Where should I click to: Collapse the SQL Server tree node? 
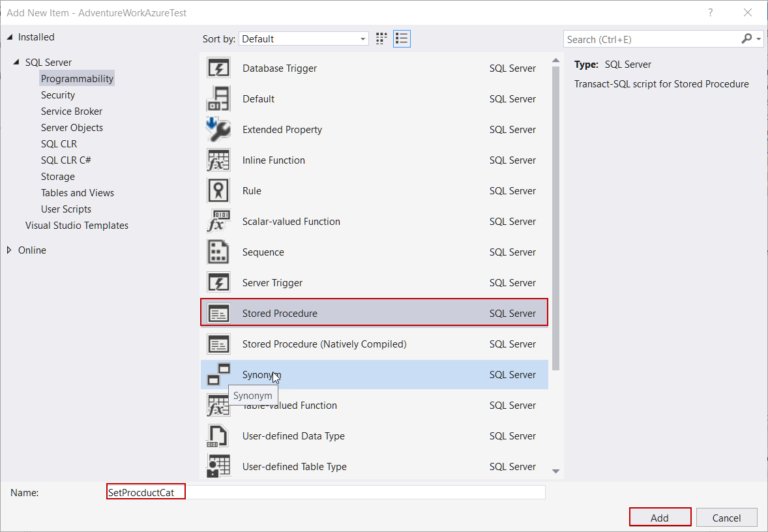16,63
